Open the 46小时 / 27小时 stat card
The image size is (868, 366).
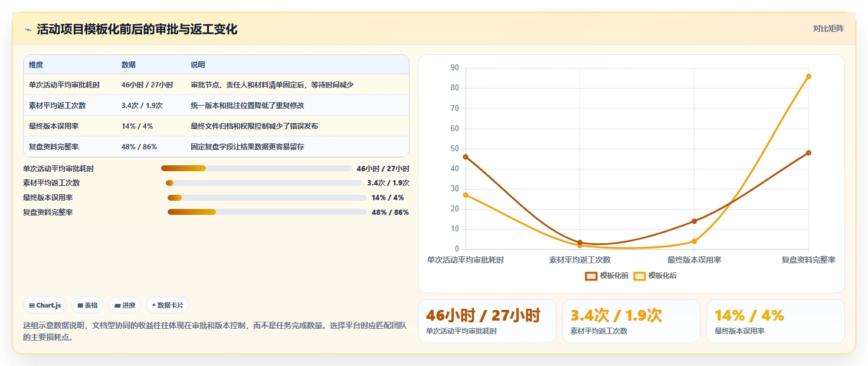(487, 321)
